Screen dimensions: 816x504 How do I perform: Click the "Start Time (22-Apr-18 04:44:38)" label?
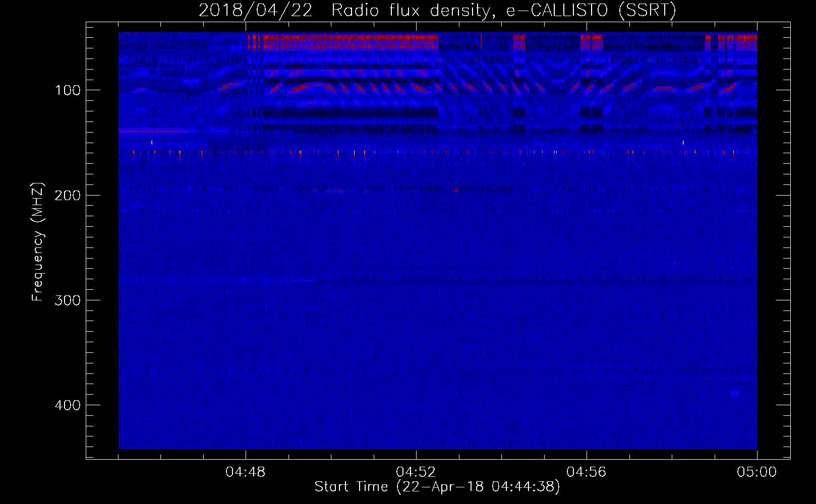[x=437, y=487]
